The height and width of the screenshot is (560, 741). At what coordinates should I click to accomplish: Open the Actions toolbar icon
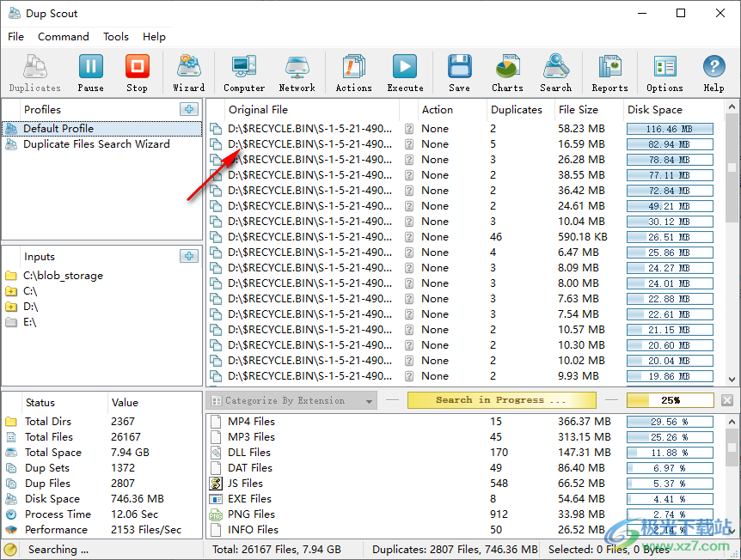pos(353,73)
